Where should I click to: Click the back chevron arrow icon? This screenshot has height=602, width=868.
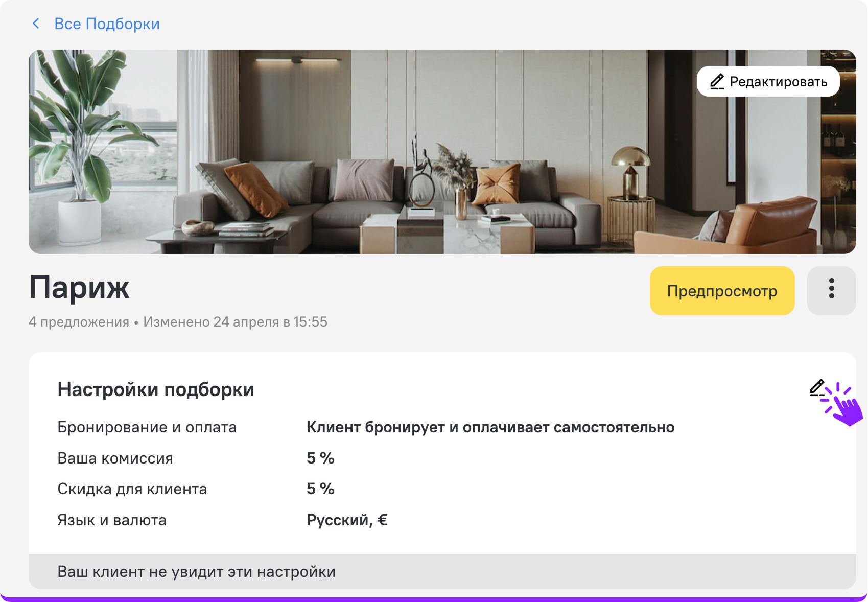coord(36,24)
